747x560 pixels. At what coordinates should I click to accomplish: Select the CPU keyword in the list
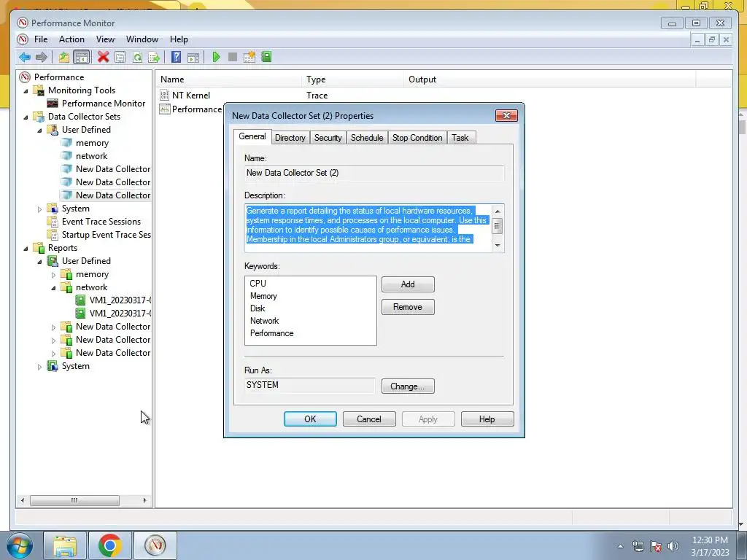258,284
